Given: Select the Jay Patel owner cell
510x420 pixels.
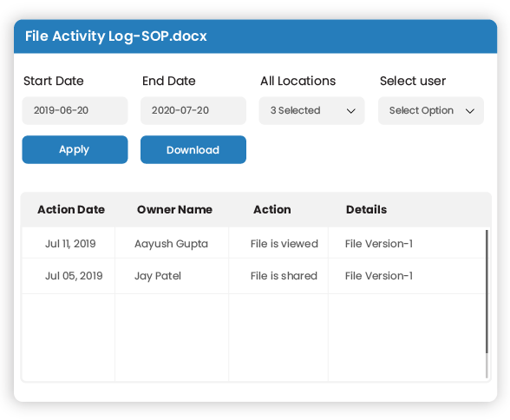Looking at the screenshot, I should tap(172, 276).
